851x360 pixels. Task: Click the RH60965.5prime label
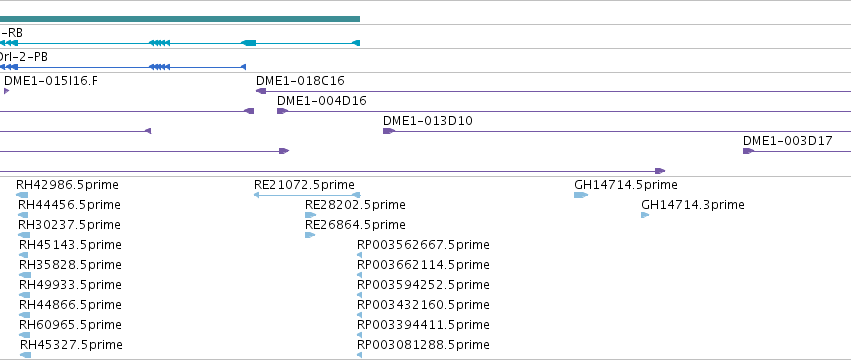[70, 325]
